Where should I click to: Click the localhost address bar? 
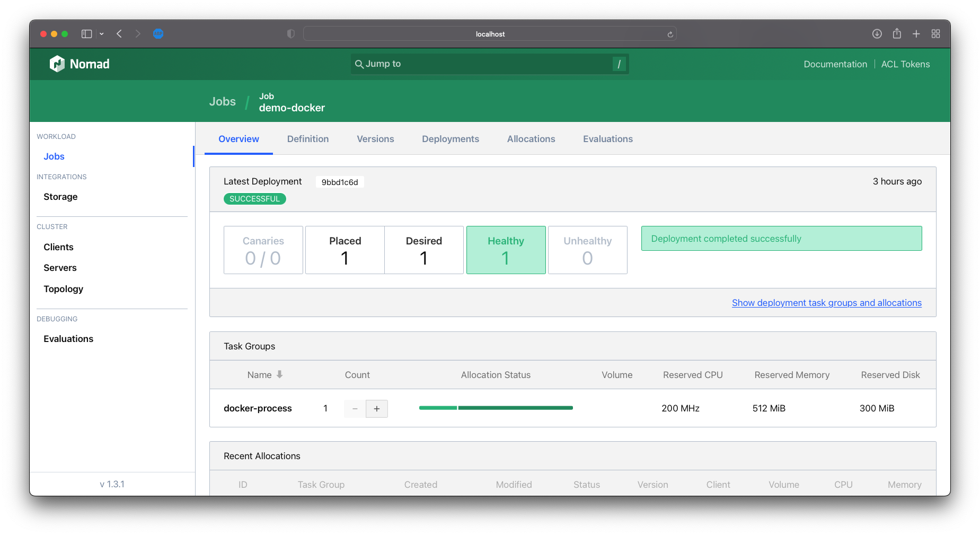[x=490, y=34]
